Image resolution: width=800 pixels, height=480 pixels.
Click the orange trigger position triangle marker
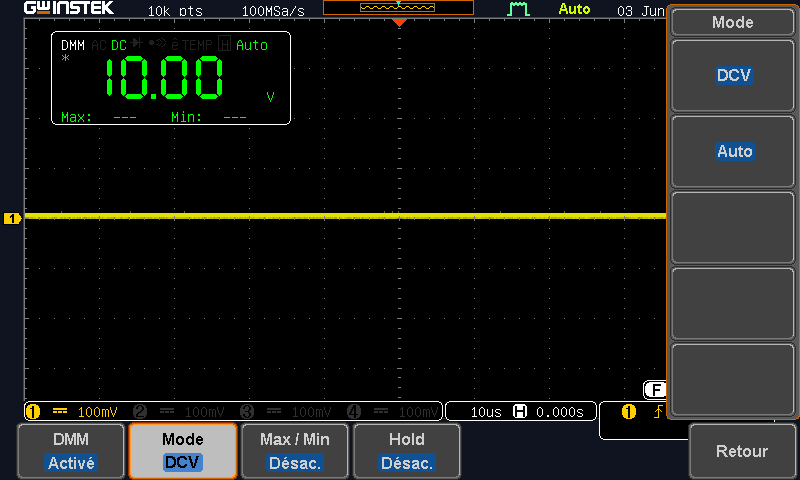(x=399, y=22)
